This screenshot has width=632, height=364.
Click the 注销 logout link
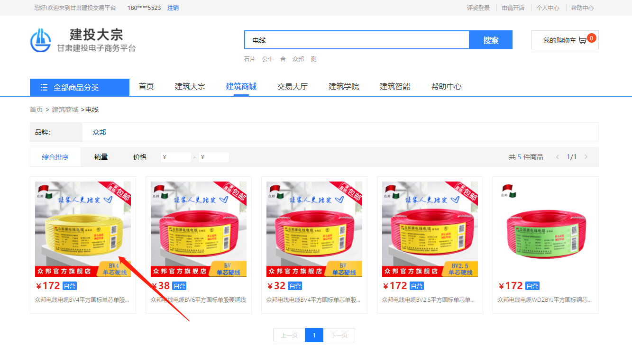[x=173, y=8]
